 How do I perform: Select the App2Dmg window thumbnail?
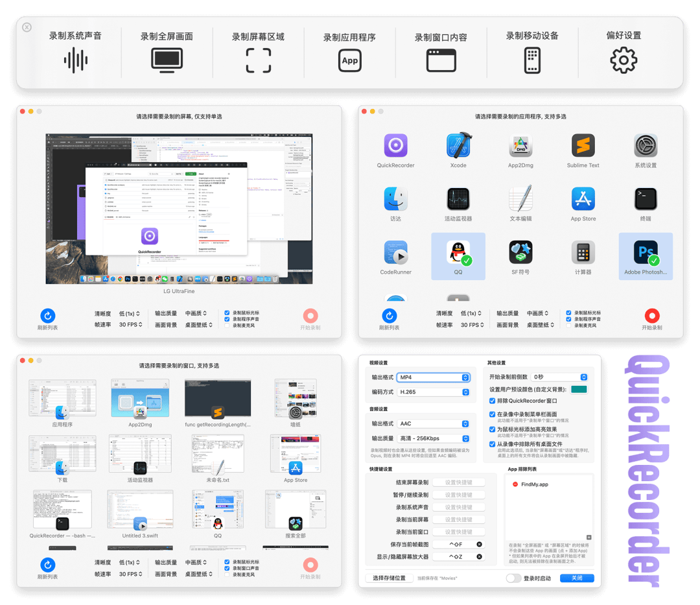tap(140, 398)
